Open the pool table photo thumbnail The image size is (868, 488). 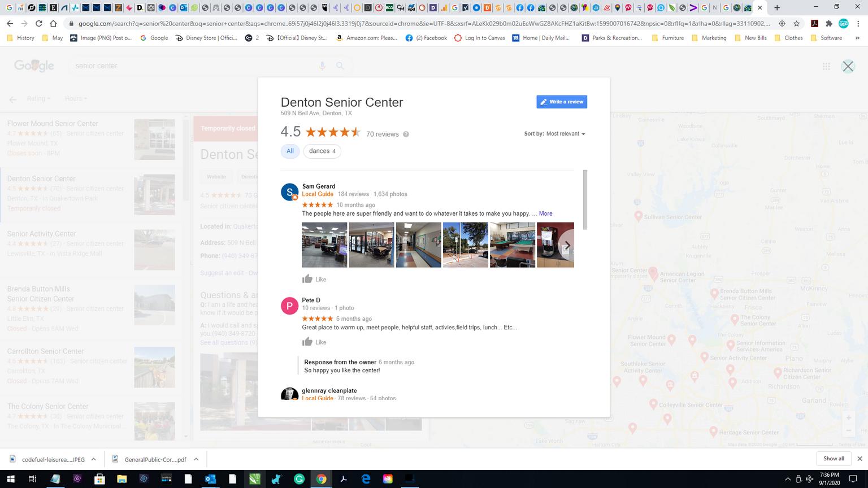(513, 245)
